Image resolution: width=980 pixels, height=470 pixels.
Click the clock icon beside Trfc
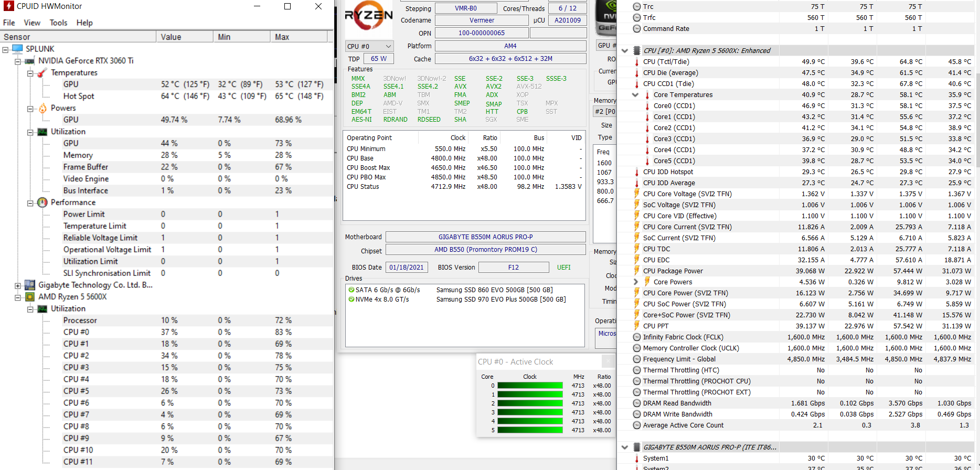click(637, 18)
